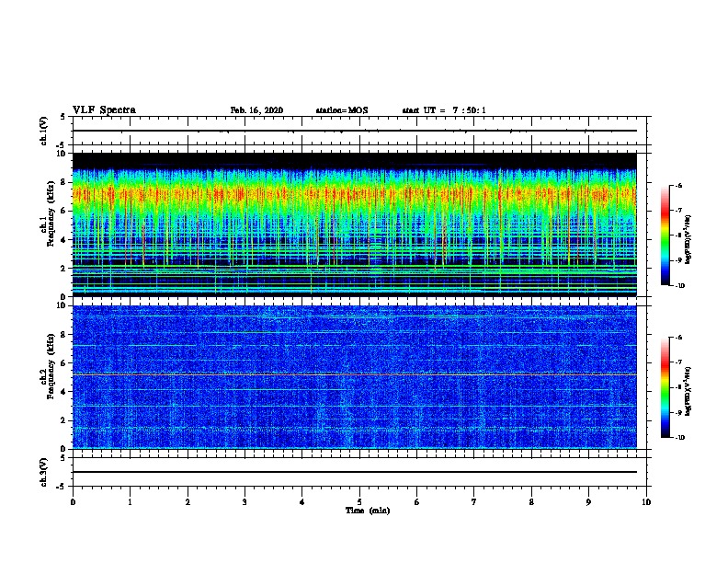The image size is (728, 563).
Task: Click the "VLF Spectra" plot title
Action: (x=104, y=110)
